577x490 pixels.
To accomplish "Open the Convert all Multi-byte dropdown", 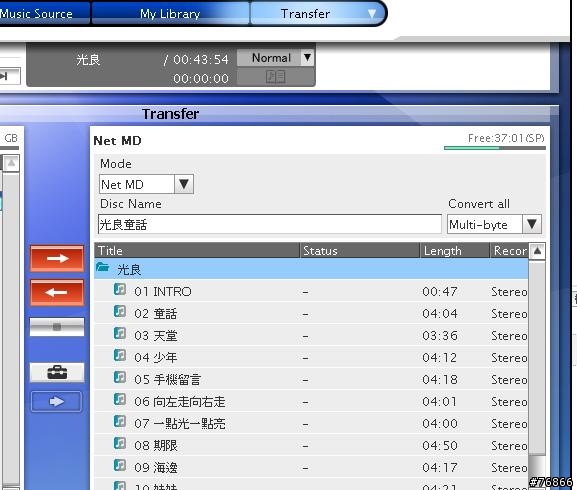I will (x=494, y=224).
